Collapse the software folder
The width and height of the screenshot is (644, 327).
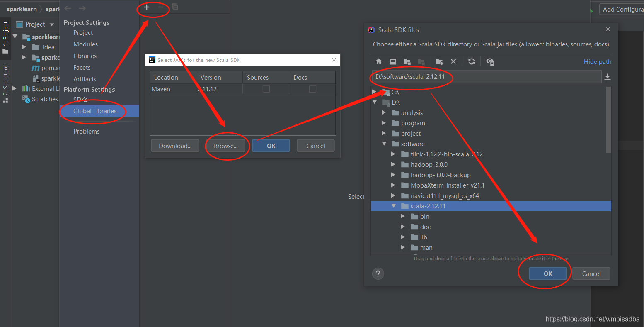[x=384, y=144]
